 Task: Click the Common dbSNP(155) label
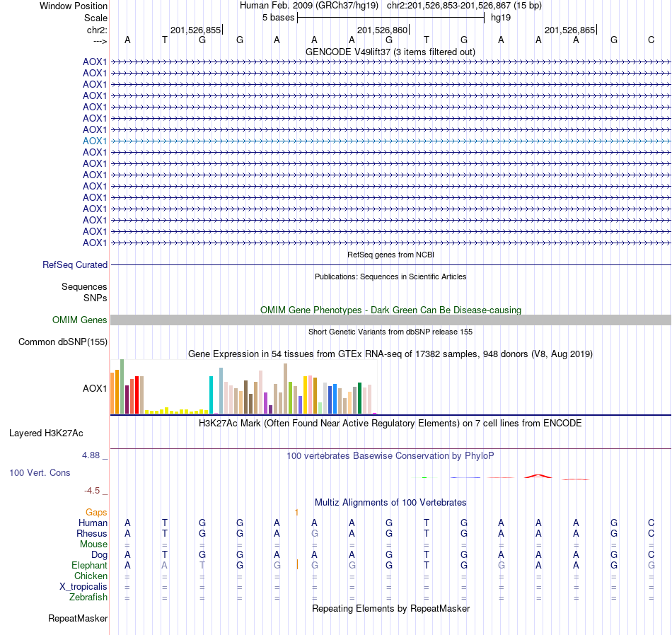click(x=63, y=342)
